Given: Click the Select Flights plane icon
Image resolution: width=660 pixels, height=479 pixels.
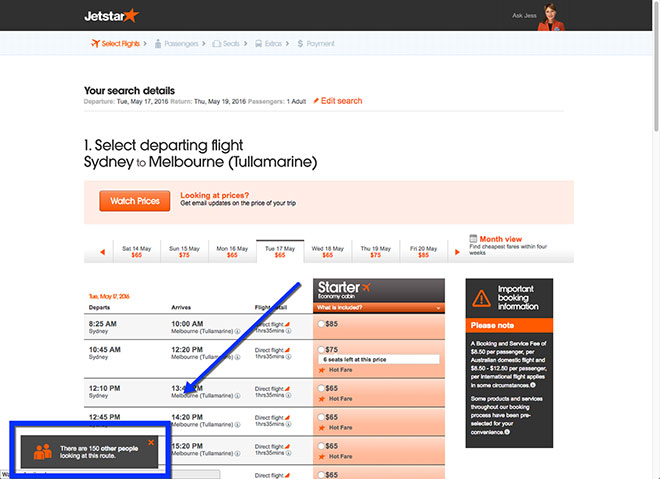Looking at the screenshot, I should 96,43.
